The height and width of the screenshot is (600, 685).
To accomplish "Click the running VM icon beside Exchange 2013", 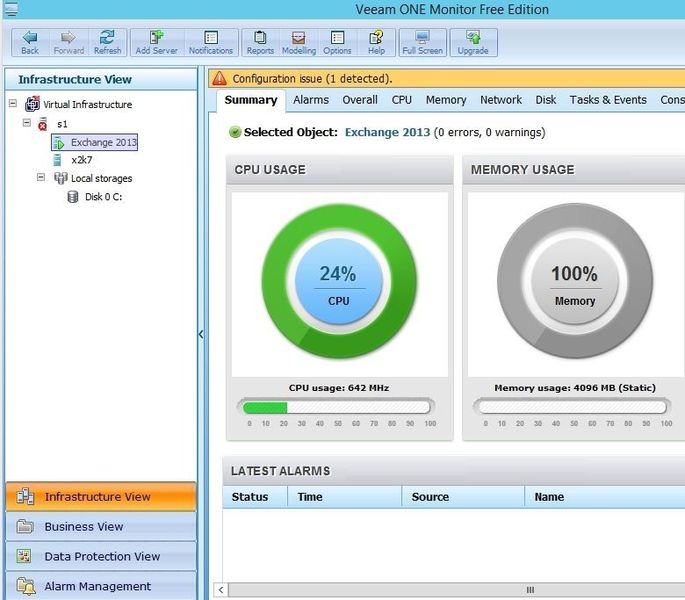I will coord(59,142).
